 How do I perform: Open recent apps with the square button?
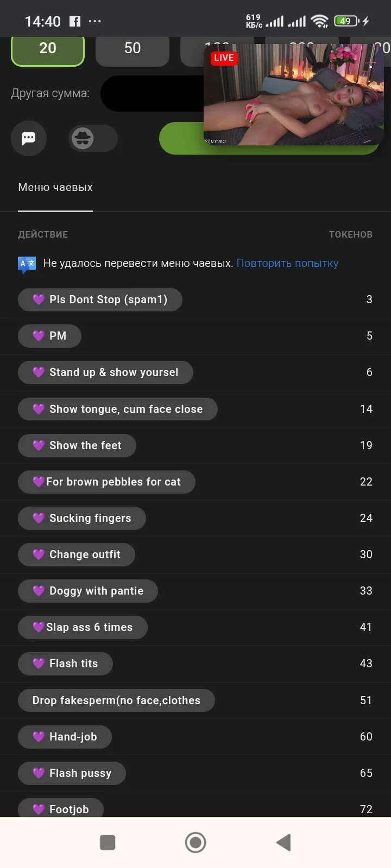pyautogui.click(x=108, y=843)
